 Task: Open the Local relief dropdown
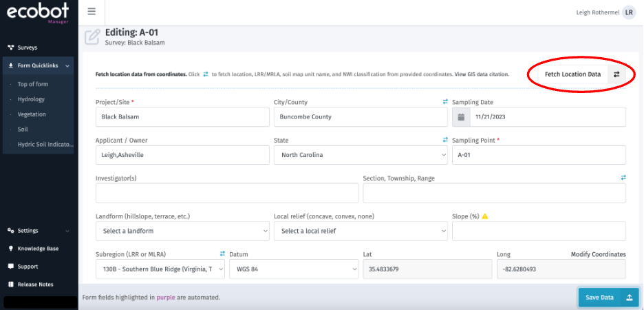point(360,231)
